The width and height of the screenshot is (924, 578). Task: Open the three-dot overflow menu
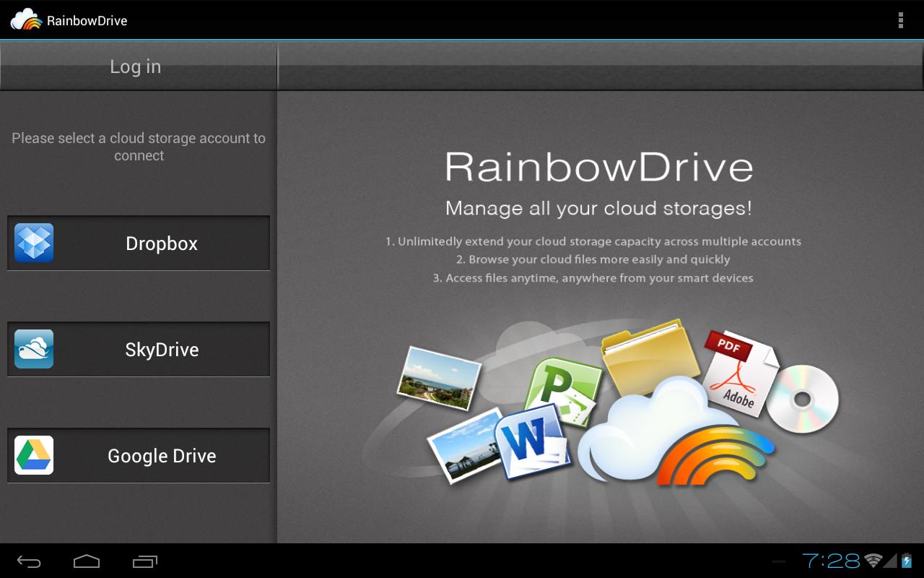pyautogui.click(x=900, y=20)
